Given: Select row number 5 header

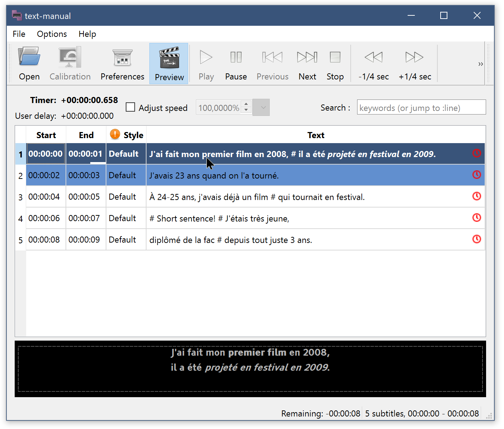Looking at the screenshot, I should point(20,240).
